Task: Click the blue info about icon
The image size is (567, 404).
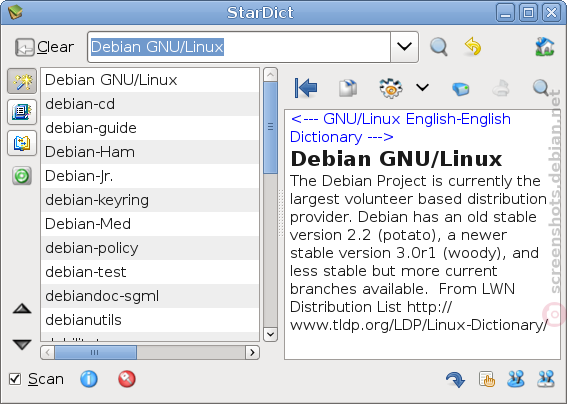Action: click(x=89, y=379)
